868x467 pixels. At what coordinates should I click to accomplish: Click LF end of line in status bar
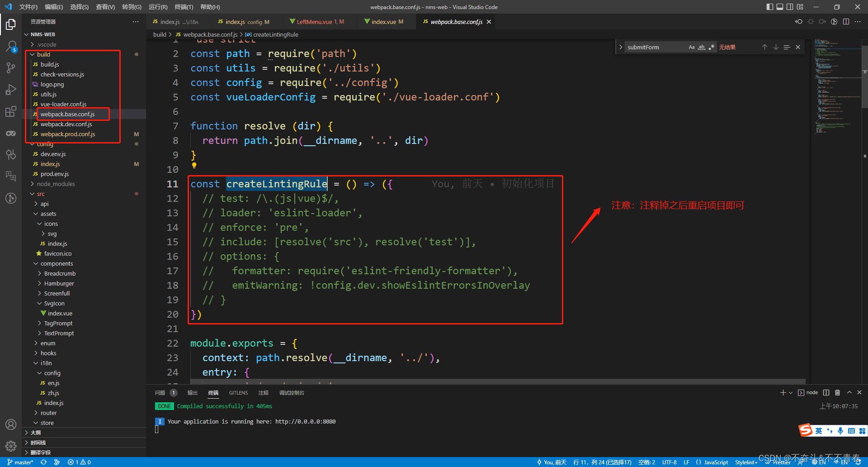686,462
